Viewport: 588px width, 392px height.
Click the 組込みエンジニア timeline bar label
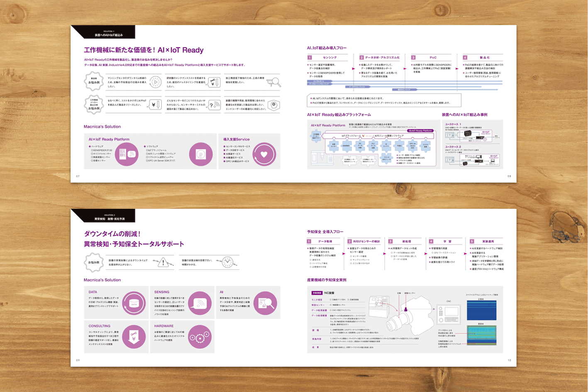[x=404, y=89]
